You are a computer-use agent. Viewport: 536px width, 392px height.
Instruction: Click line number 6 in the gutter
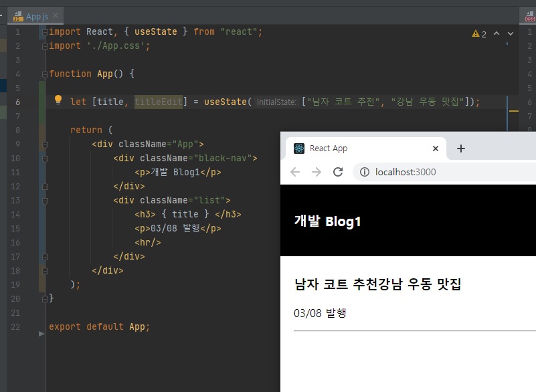[x=17, y=102]
